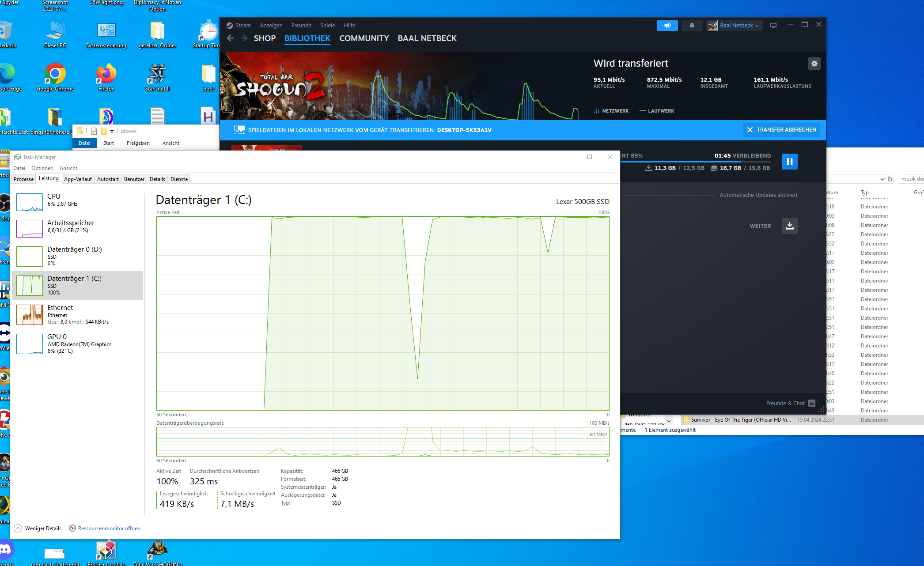Expand Baal Netbeck account dropdown
The width and height of the screenshot is (924, 566).
click(738, 26)
